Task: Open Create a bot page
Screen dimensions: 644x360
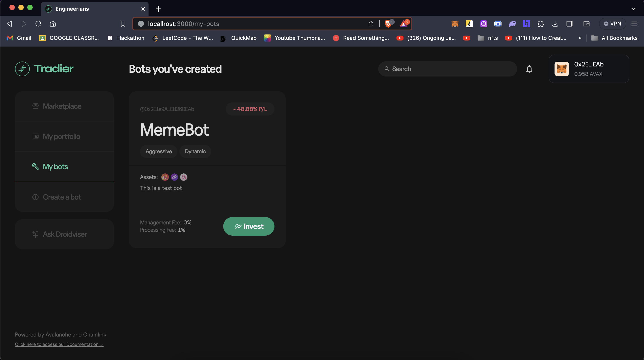Action: pyautogui.click(x=62, y=197)
